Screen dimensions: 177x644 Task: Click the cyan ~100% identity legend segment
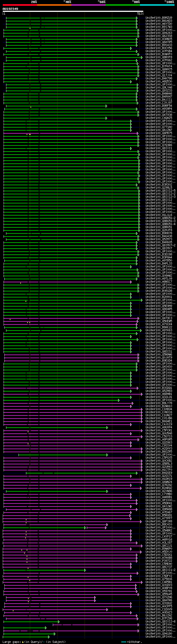(x=157, y=5)
